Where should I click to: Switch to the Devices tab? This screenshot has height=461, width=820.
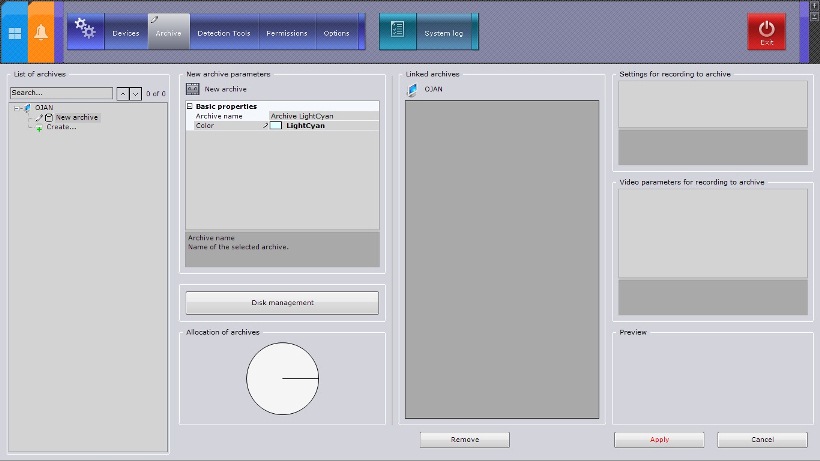click(x=126, y=33)
